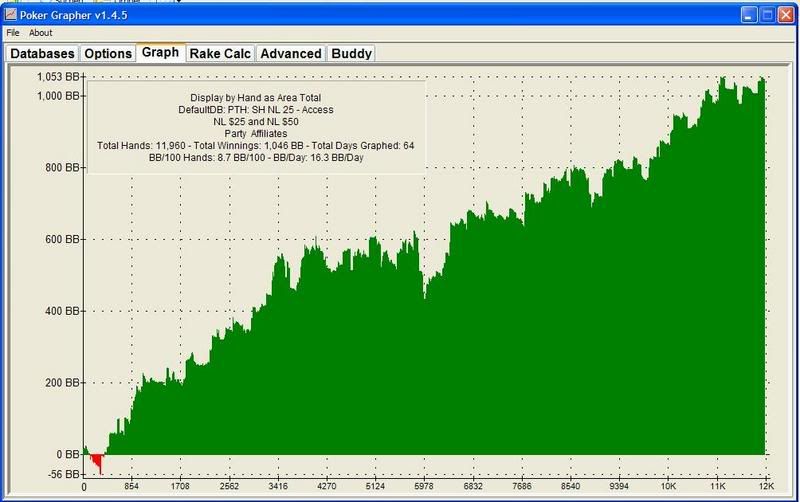Click the 'BB/100 Hands: 8.7 BB/100' line
The width and height of the screenshot is (800, 502).
pos(256,158)
